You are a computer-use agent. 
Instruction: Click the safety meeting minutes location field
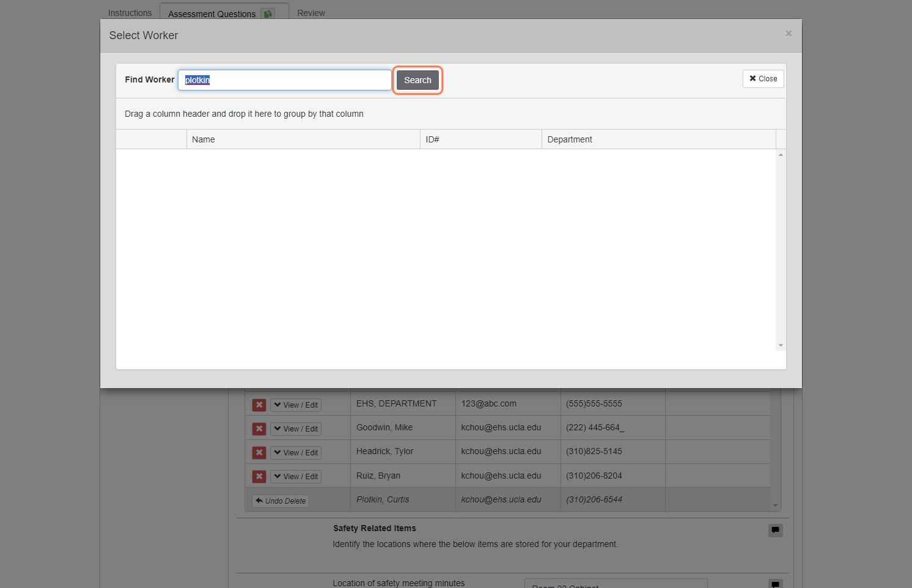tap(616, 583)
